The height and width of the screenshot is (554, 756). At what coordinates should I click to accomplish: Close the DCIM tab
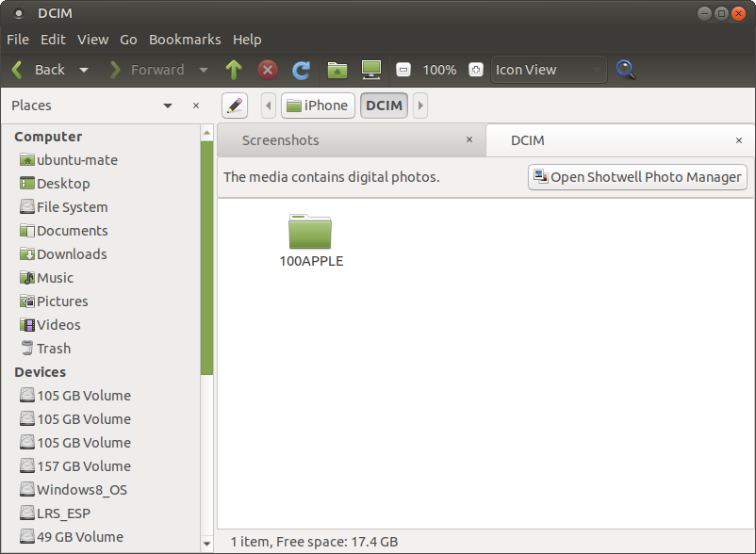click(x=739, y=140)
